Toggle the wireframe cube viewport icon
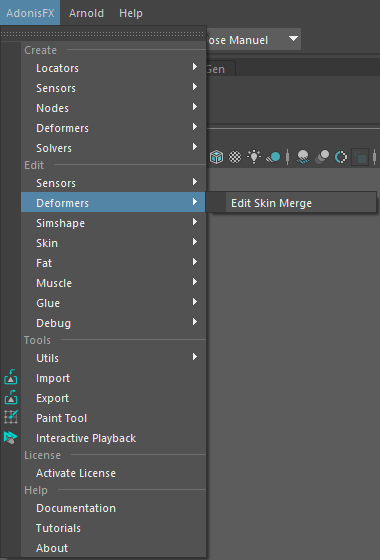 click(216, 157)
